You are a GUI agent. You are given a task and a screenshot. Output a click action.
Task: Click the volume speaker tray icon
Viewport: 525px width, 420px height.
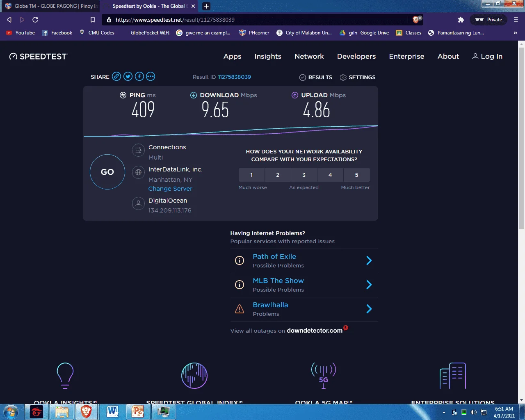tap(474, 412)
